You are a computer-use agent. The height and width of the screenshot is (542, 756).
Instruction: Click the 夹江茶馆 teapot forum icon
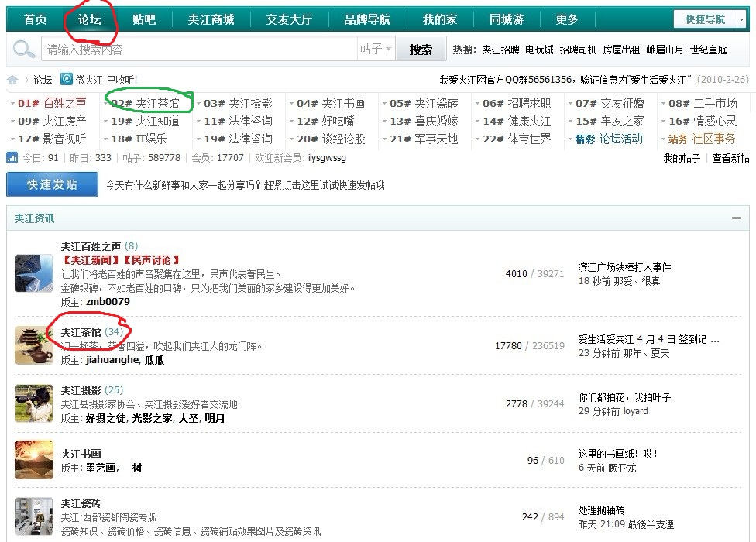[x=34, y=345]
